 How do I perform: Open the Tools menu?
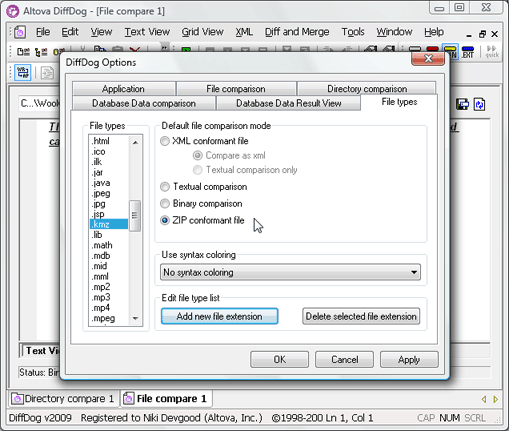(353, 32)
